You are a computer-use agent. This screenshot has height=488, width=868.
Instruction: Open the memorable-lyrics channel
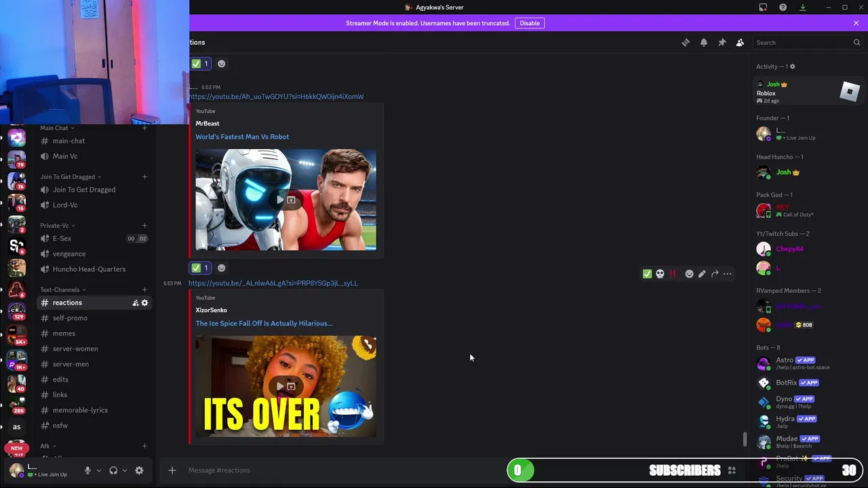(x=94, y=410)
